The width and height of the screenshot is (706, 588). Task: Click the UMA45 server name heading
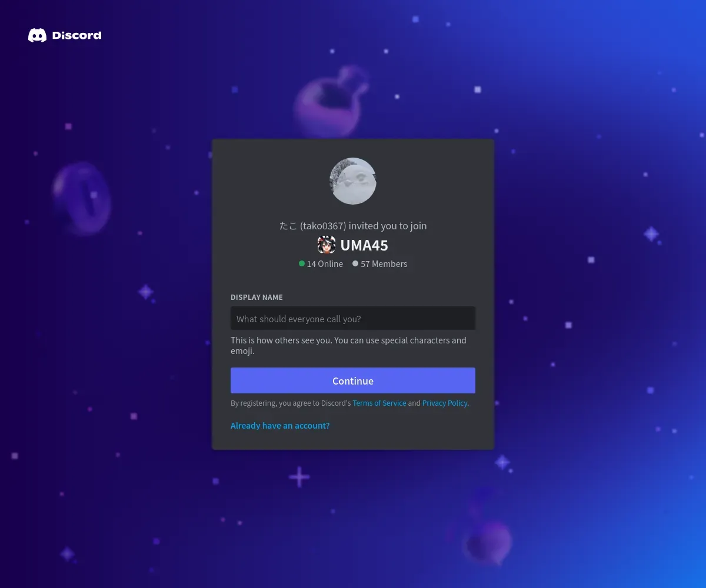pyautogui.click(x=364, y=245)
